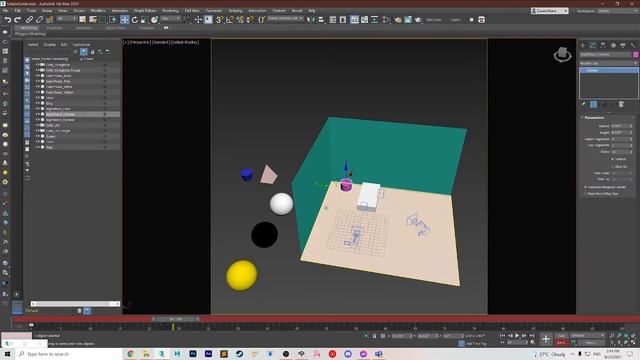Toggle eye icon of first scene explorer row
Image resolution: width=640 pixels, height=360 pixels.
(38, 64)
